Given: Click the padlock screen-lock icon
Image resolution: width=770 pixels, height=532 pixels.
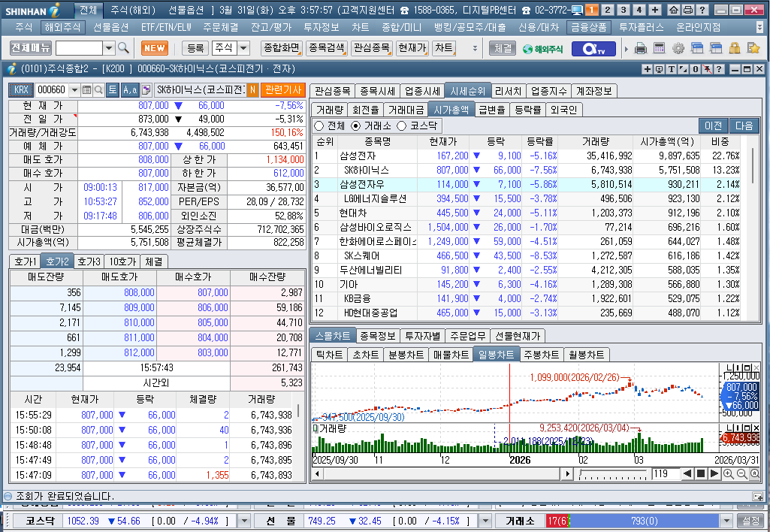Looking at the screenshot, I should pyautogui.click(x=735, y=48).
